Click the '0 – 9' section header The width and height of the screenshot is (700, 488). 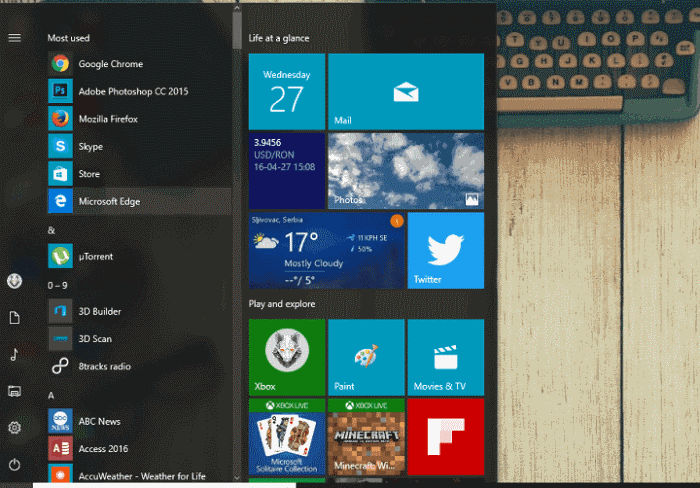coord(57,285)
